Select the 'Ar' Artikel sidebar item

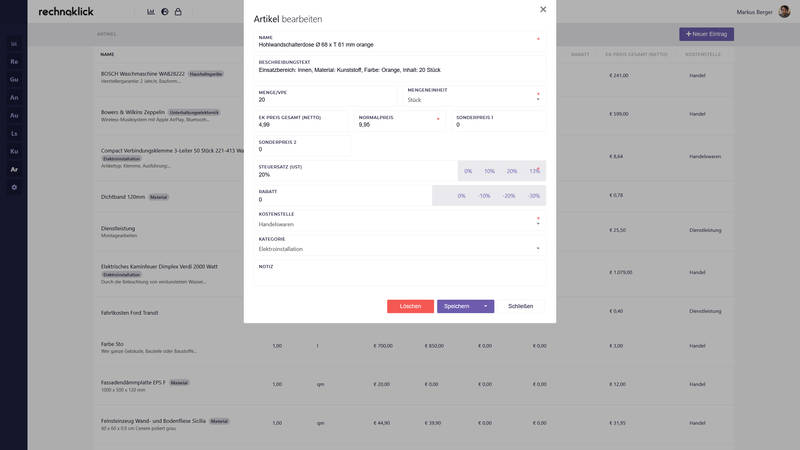(14, 169)
